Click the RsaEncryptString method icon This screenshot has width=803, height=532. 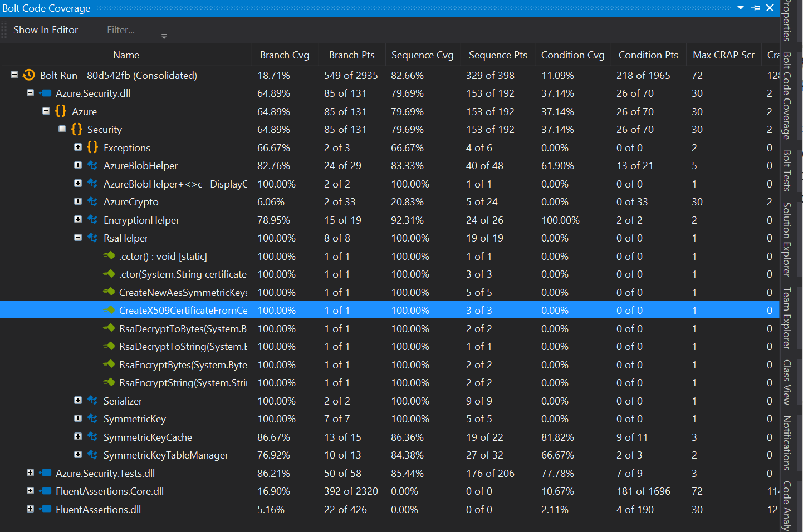(109, 382)
